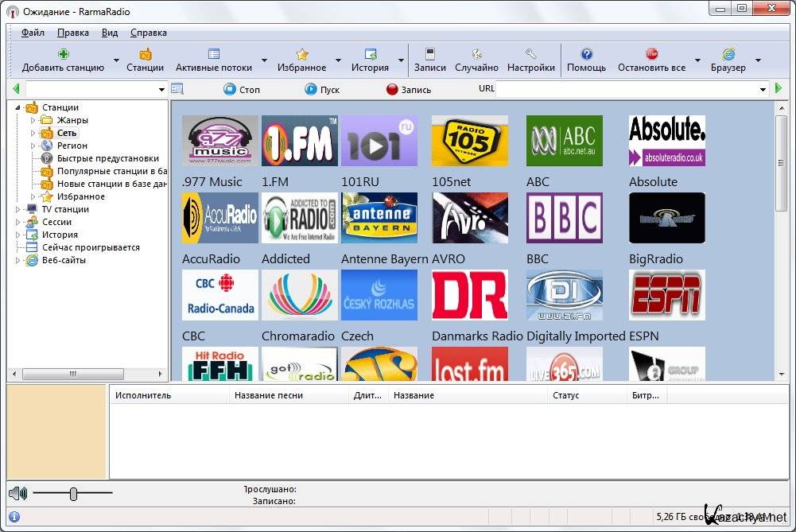
Task: Open the URL field dropdown arrow
Action: tap(763, 89)
